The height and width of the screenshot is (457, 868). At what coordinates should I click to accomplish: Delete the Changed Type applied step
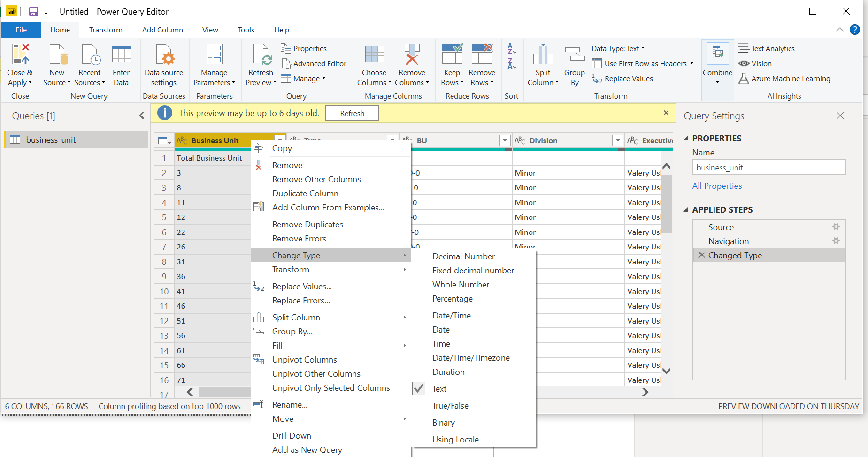coord(701,255)
